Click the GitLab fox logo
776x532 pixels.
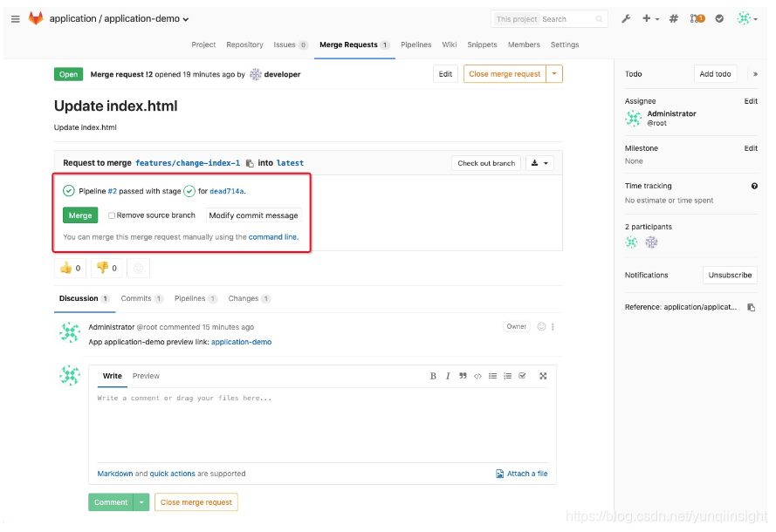point(36,18)
